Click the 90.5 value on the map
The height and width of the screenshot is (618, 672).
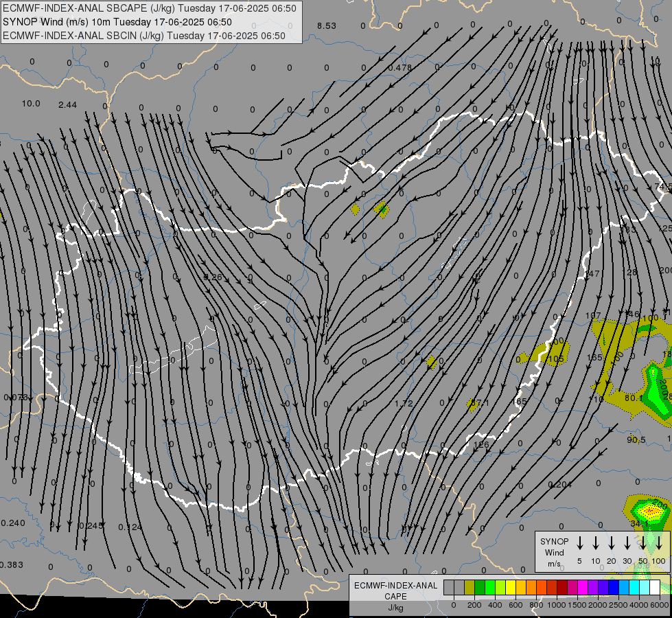636,440
